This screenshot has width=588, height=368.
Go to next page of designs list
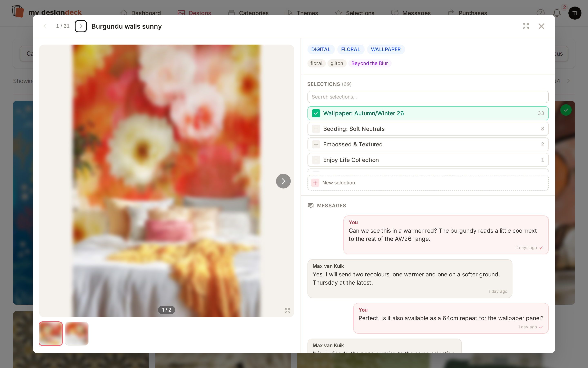(x=569, y=81)
